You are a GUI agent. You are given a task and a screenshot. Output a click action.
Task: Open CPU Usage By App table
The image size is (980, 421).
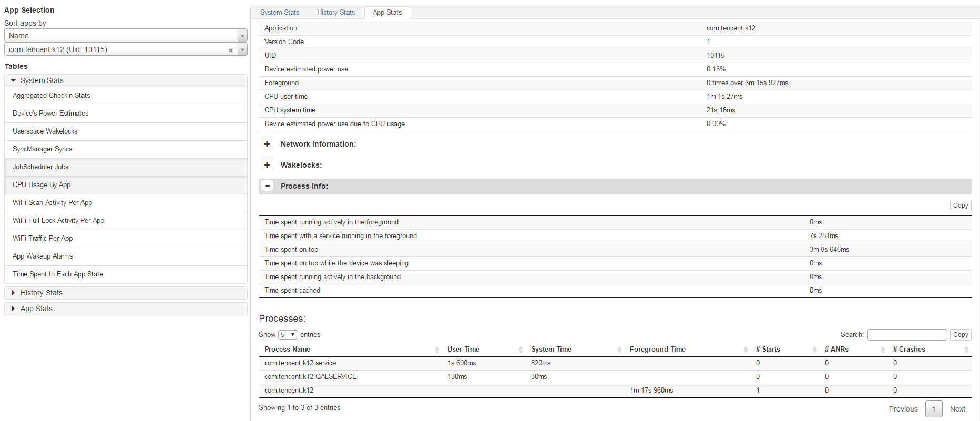(x=126, y=185)
